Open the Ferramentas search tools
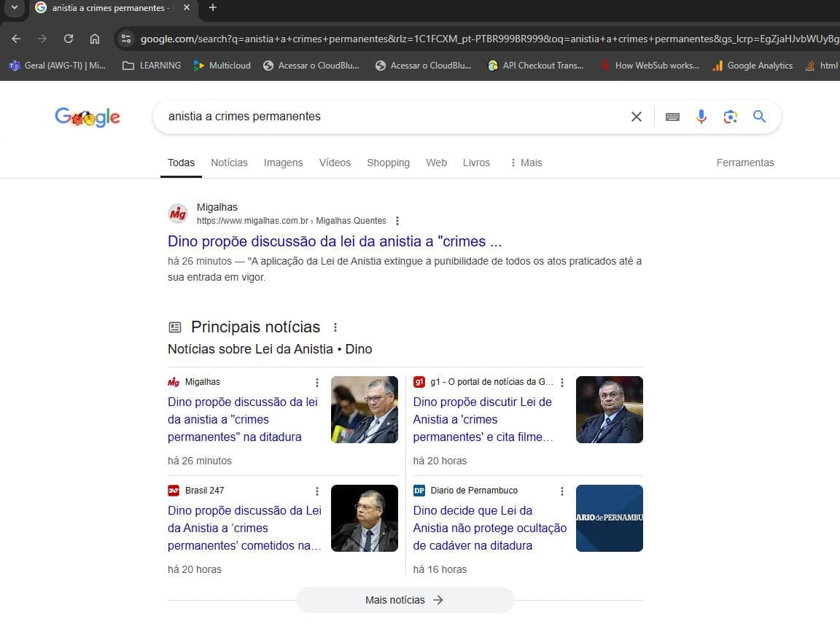The image size is (840, 632). (745, 163)
